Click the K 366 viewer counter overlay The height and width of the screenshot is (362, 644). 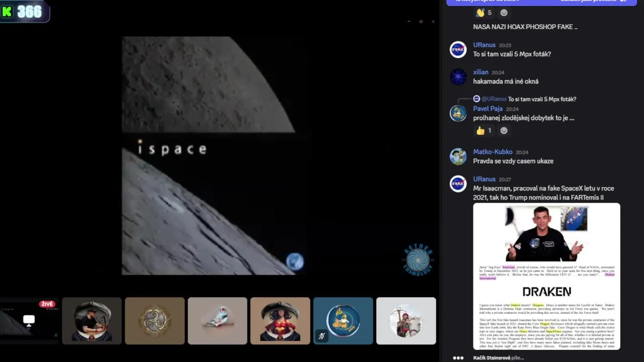25,12
